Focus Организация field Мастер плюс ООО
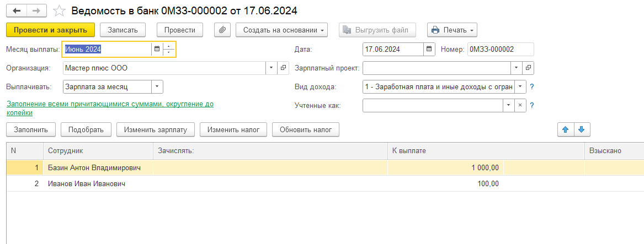Viewport: 644px width, 244px height. click(x=164, y=68)
